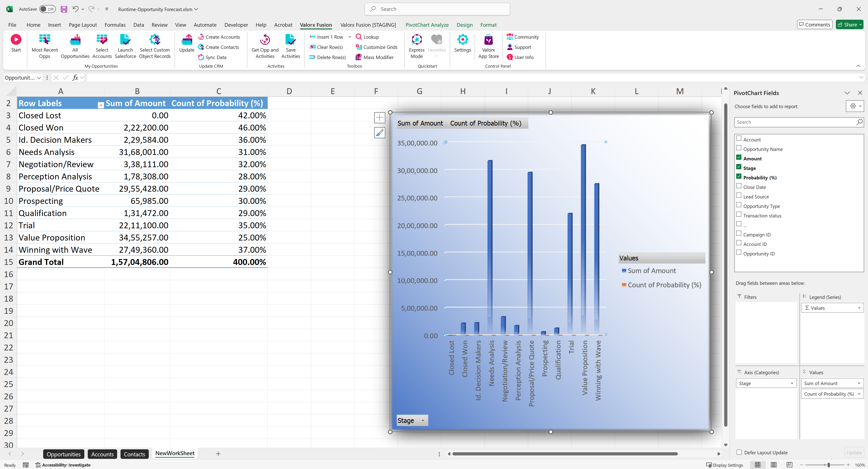Uncheck the Stage field
The image size is (868, 469).
[x=739, y=167]
